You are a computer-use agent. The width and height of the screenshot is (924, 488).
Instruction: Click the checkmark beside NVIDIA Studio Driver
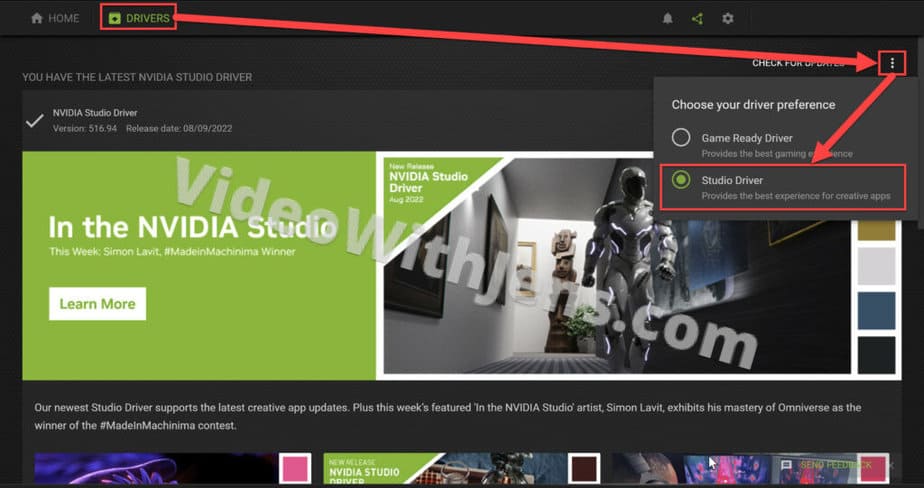click(x=35, y=121)
